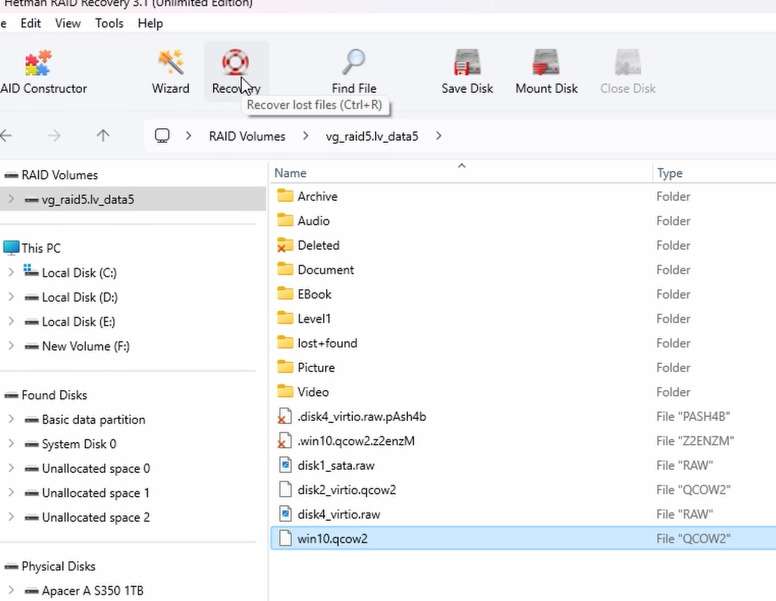
Task: Open the Help menu
Action: 150,23
